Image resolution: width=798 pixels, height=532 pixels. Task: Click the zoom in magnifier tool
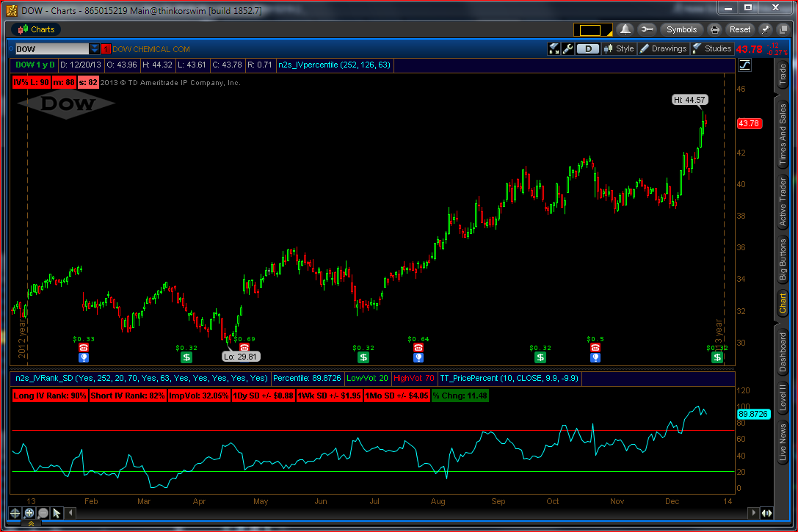click(29, 513)
